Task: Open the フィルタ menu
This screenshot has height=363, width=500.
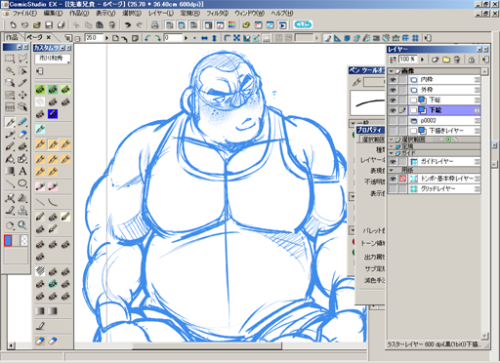Action: pos(217,13)
